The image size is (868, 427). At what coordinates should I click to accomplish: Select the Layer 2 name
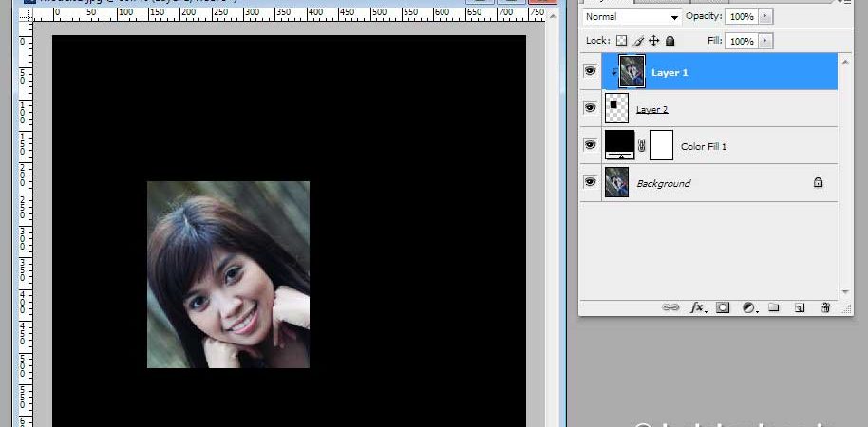(652, 109)
